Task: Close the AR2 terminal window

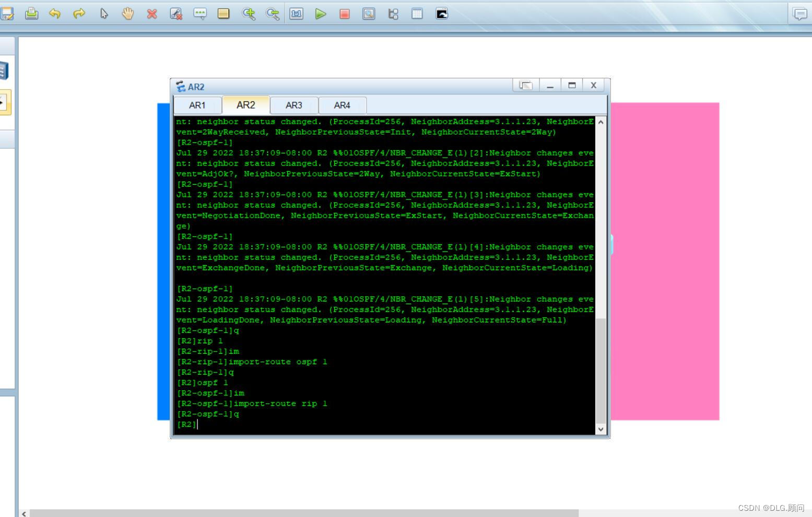Action: pyautogui.click(x=594, y=85)
